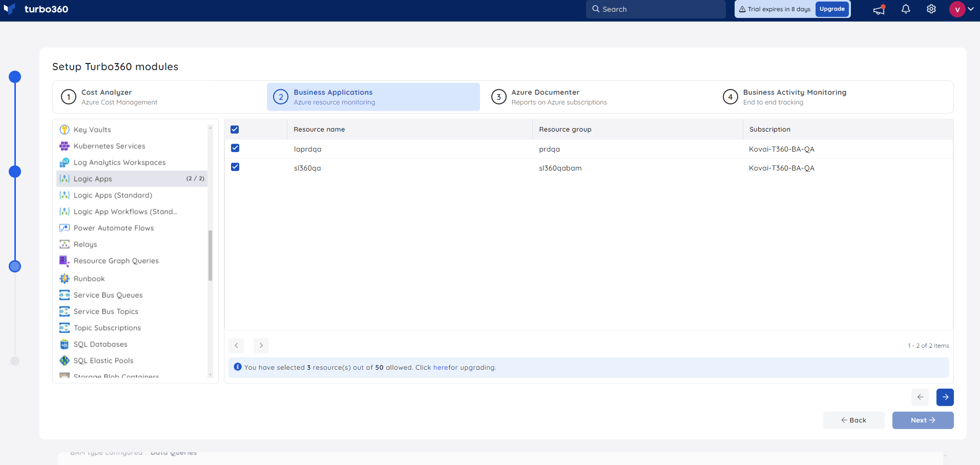The width and height of the screenshot is (980, 465).
Task: Select Resource Graph Queries list item
Action: pos(132,261)
